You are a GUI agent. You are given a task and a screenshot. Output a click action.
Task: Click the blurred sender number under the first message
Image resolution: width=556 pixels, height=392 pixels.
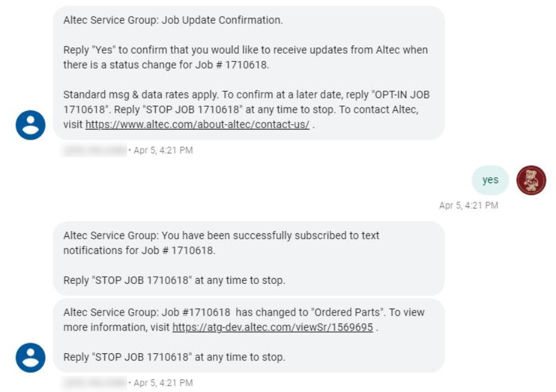[x=95, y=150]
